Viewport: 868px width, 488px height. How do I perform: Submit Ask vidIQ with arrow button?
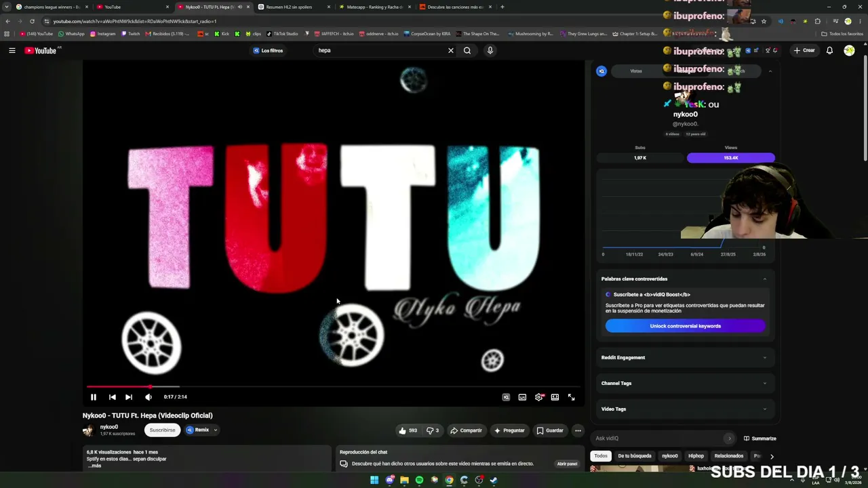[x=729, y=439]
